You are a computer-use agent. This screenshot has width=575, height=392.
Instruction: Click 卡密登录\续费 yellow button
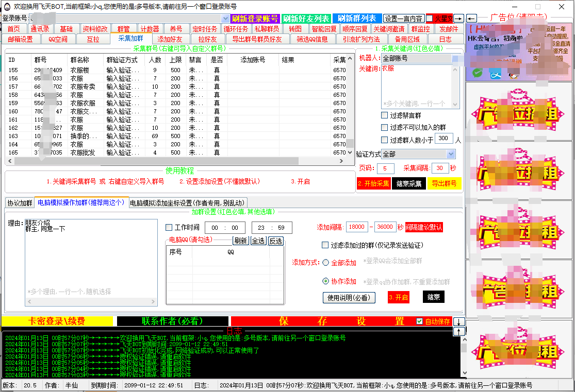[x=57, y=321]
